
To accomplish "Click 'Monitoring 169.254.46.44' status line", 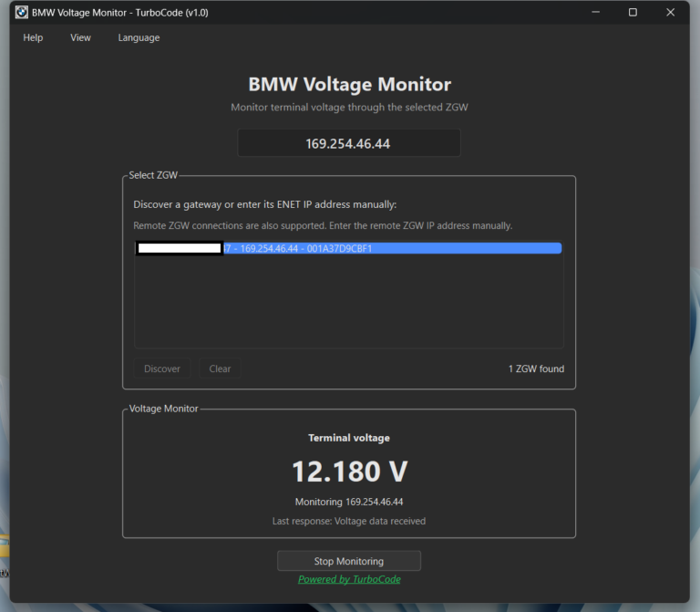I will [349, 502].
